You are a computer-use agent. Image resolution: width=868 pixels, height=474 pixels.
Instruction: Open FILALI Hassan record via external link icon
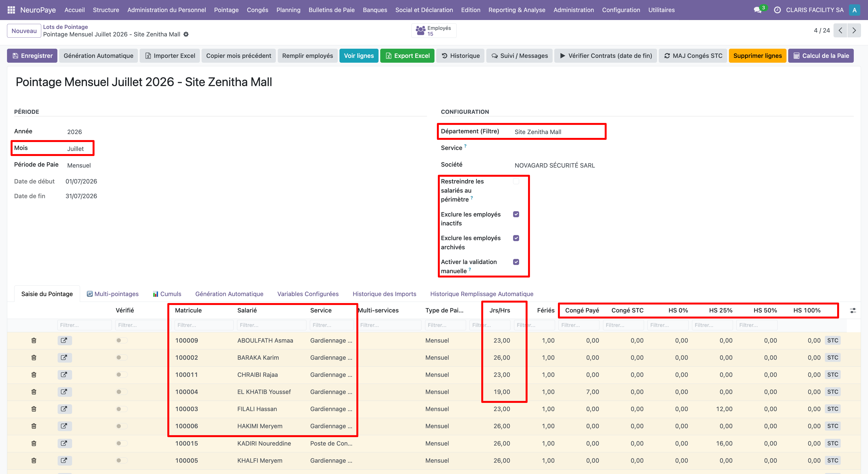coord(64,409)
